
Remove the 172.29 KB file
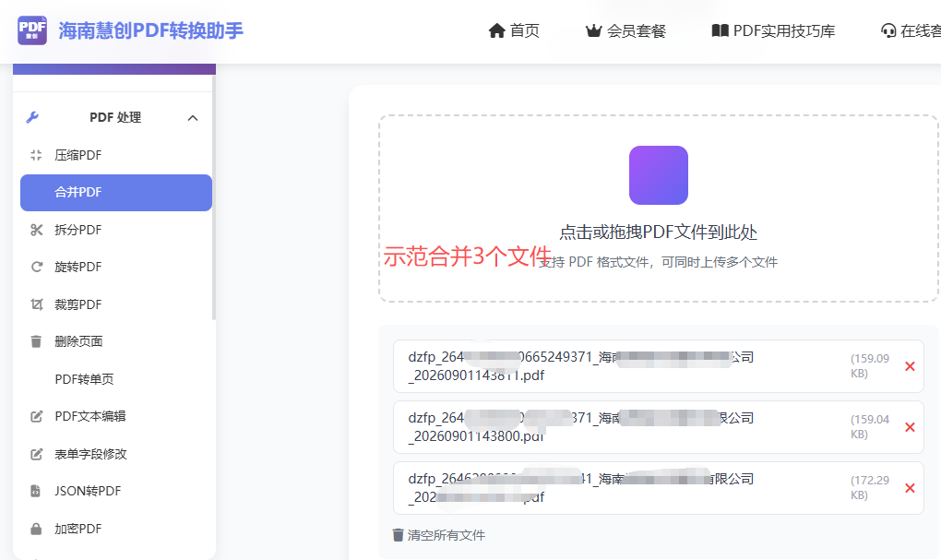(910, 488)
